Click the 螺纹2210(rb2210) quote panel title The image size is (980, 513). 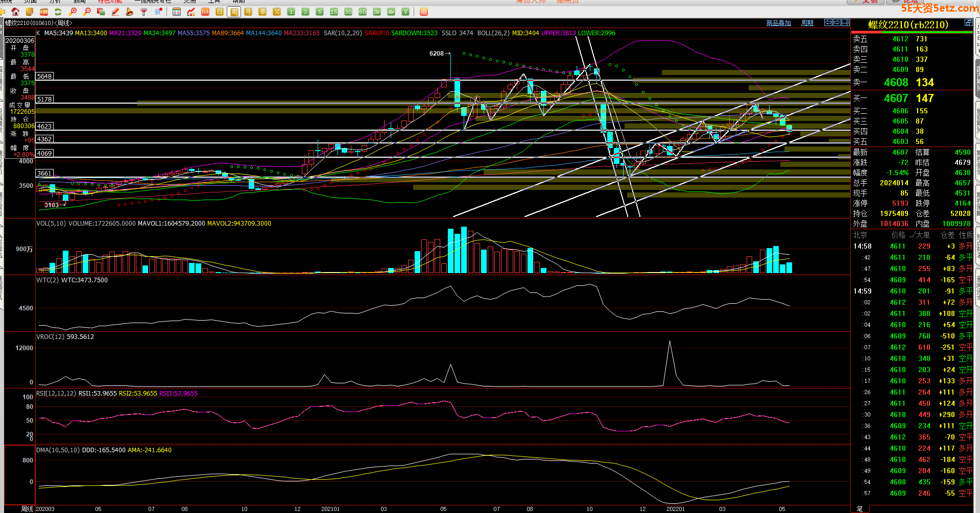coord(908,25)
